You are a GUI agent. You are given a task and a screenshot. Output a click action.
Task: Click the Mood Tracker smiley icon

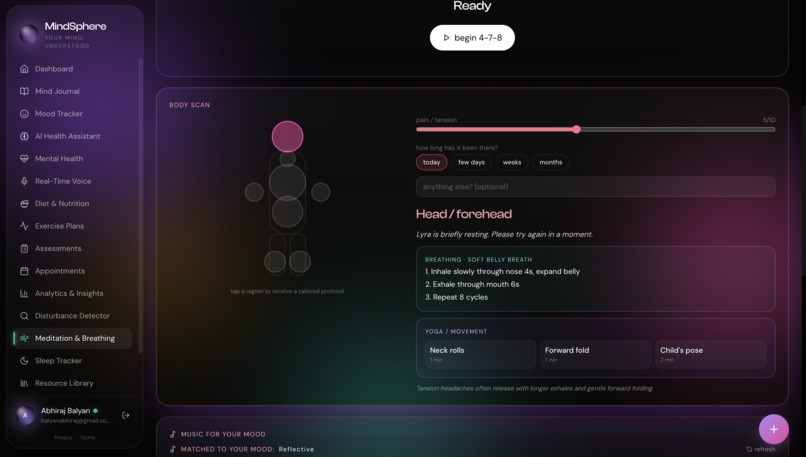(x=24, y=114)
